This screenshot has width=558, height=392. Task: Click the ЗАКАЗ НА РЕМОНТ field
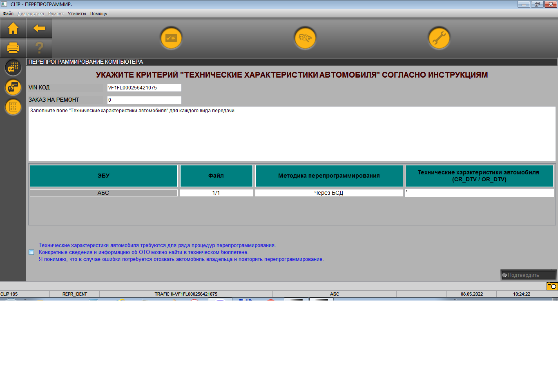click(144, 100)
